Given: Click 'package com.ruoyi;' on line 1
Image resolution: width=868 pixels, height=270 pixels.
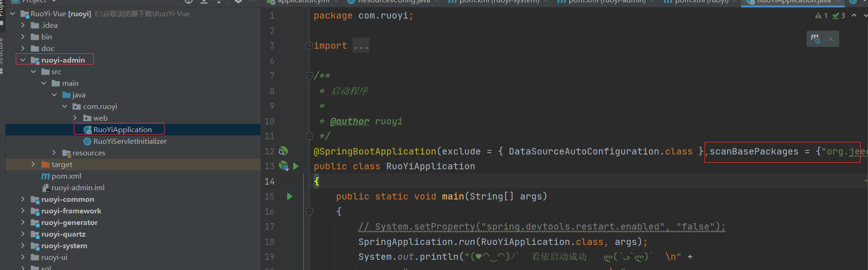Looking at the screenshot, I should pos(363,16).
